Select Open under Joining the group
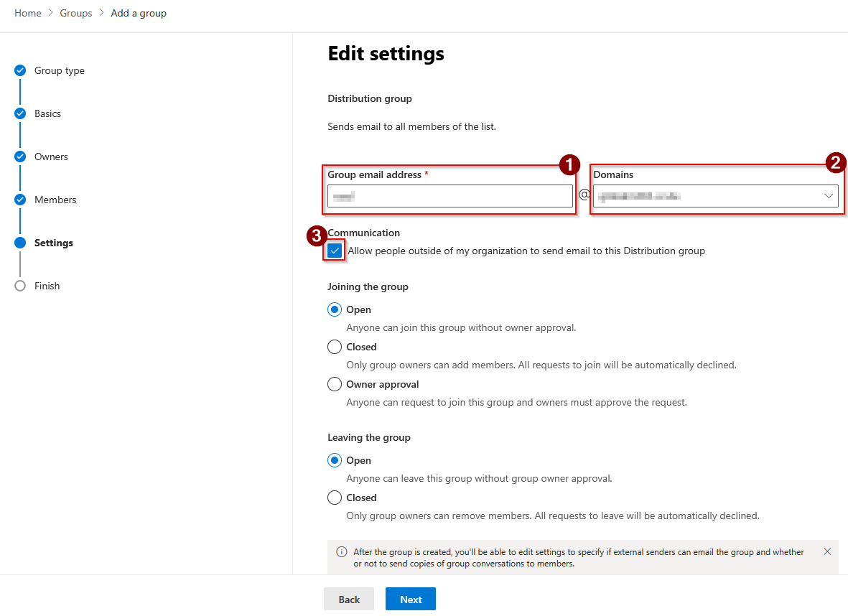The height and width of the screenshot is (616, 848). tap(335, 309)
